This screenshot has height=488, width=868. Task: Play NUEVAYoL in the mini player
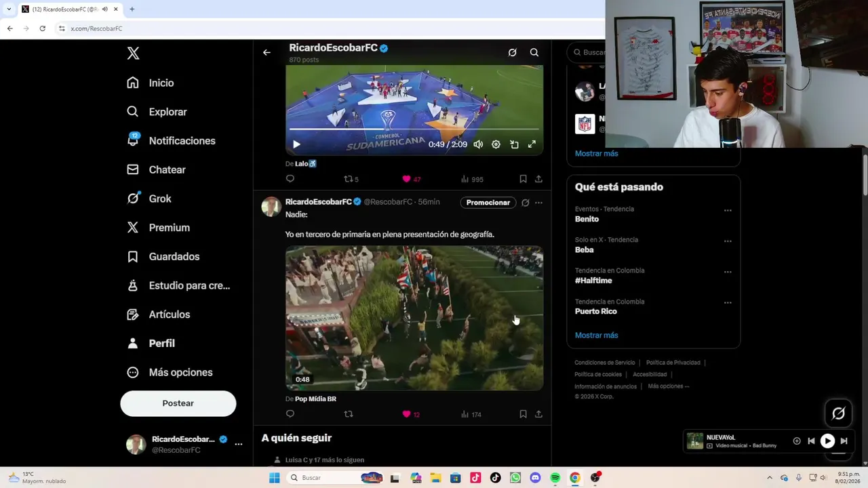click(827, 441)
